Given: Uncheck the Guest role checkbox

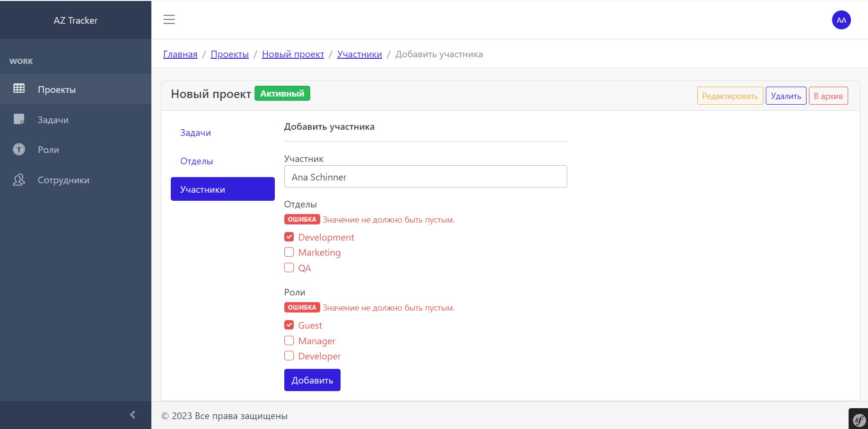Looking at the screenshot, I should 289,325.
